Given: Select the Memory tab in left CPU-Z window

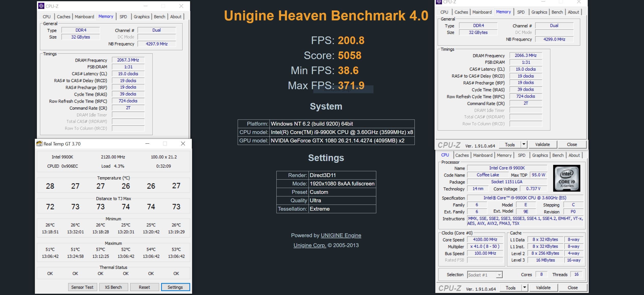Looking at the screenshot, I should 106,16.
